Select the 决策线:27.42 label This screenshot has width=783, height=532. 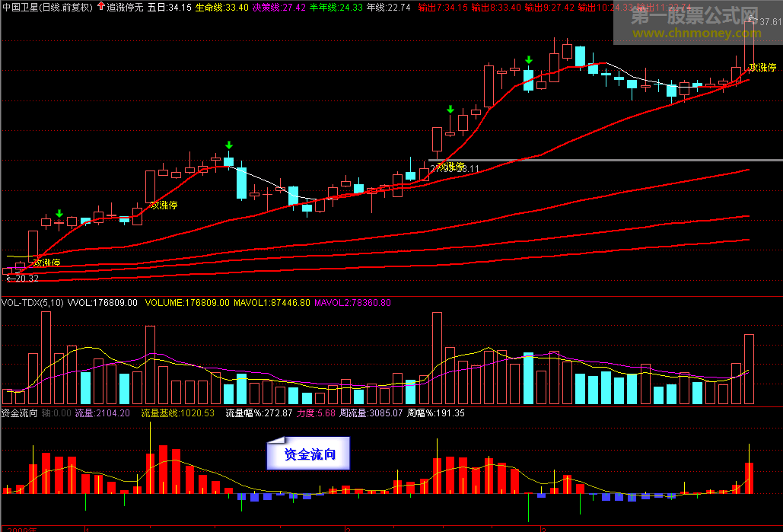pyautogui.click(x=279, y=8)
